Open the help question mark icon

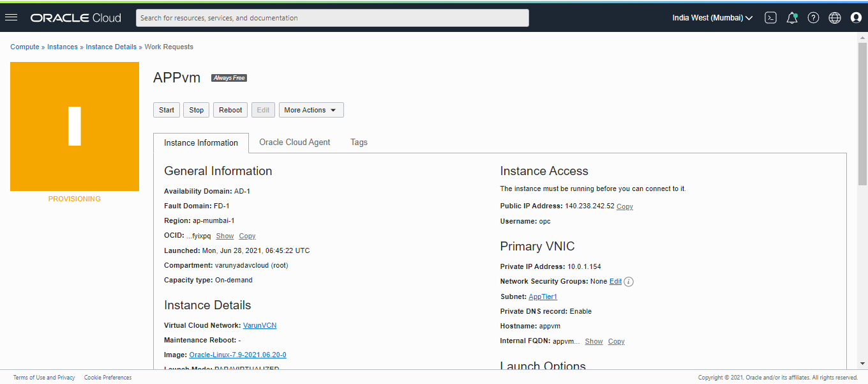(813, 18)
